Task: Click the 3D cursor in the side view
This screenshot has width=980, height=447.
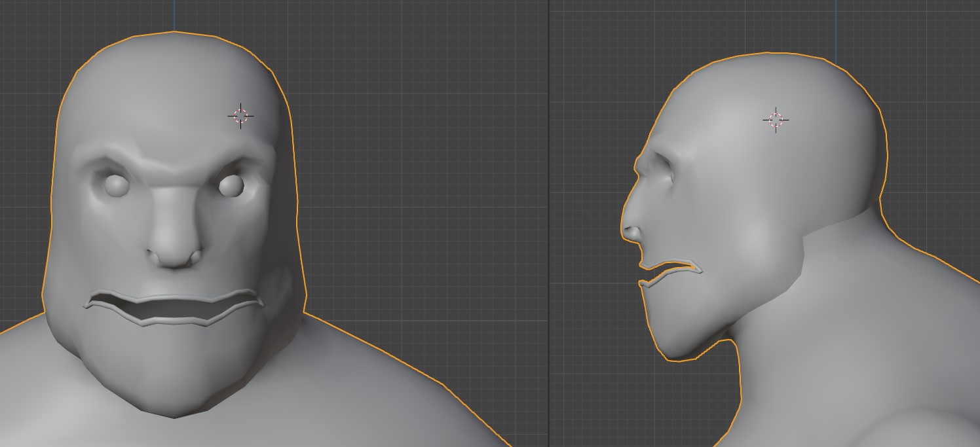Action: 776,120
